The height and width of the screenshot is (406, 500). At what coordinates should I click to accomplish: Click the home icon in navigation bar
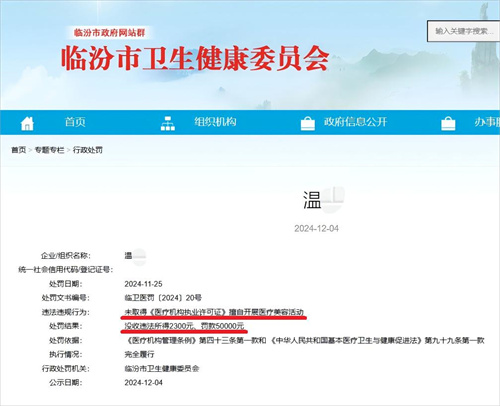(27, 123)
